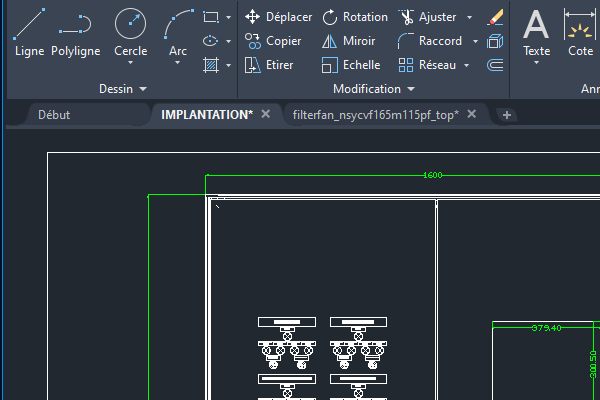This screenshot has height=400, width=600.
Task: Open the Raccord dropdown arrow
Action: pyautogui.click(x=475, y=41)
